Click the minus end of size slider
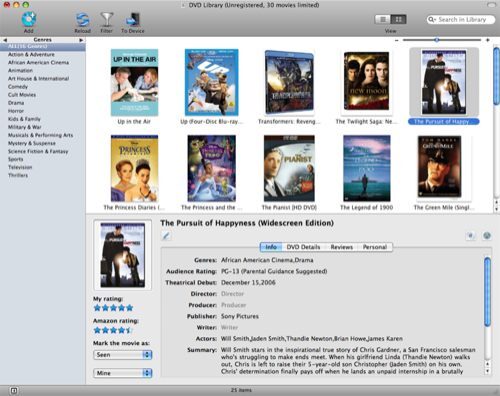Image resolution: width=500 pixels, height=396 pixels. click(x=397, y=40)
